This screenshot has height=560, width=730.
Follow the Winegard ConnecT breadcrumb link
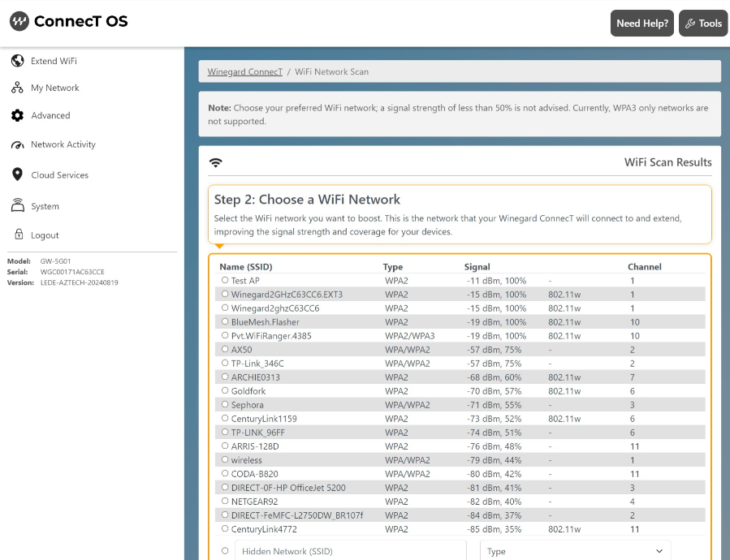(x=244, y=71)
